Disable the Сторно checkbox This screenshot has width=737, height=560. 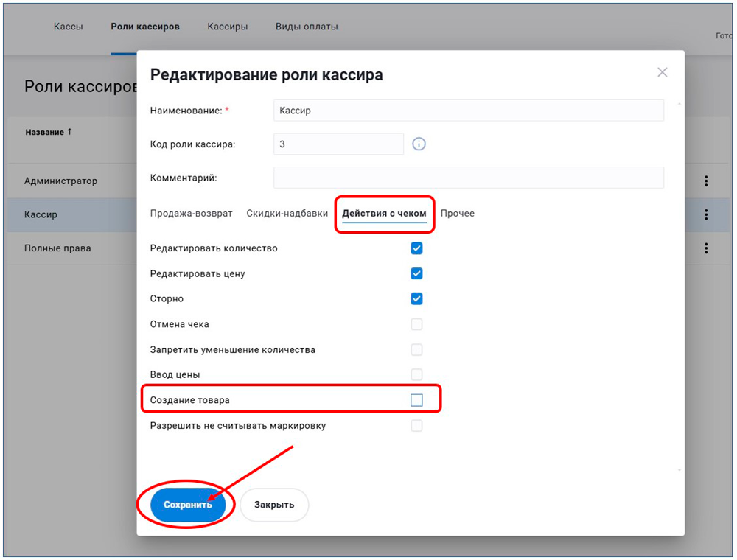tap(416, 298)
